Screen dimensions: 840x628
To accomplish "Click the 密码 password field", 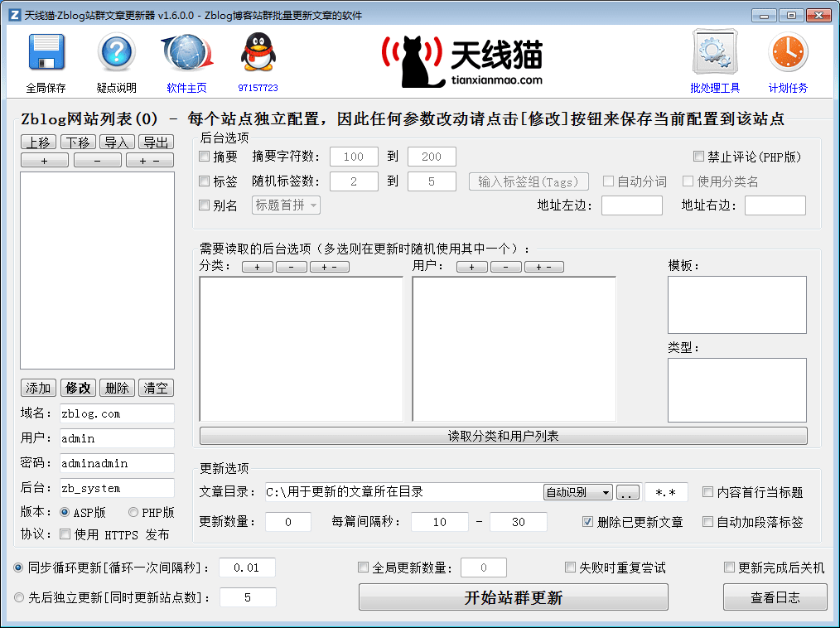I will pyautogui.click(x=117, y=463).
